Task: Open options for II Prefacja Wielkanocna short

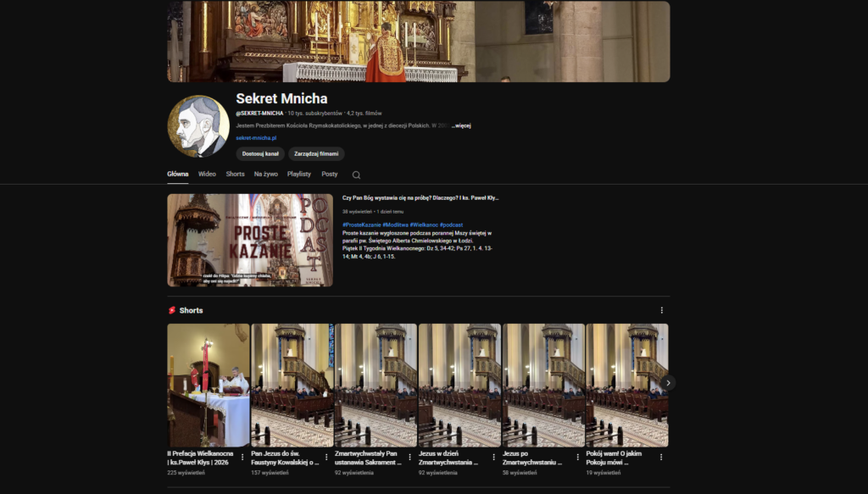Action: (242, 457)
